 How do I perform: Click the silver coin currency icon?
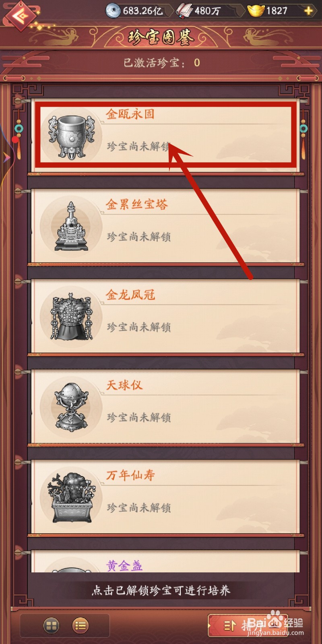coord(113,11)
